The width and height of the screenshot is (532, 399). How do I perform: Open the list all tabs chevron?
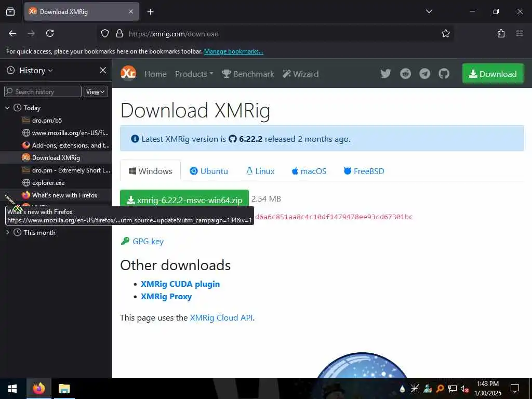coord(429,11)
